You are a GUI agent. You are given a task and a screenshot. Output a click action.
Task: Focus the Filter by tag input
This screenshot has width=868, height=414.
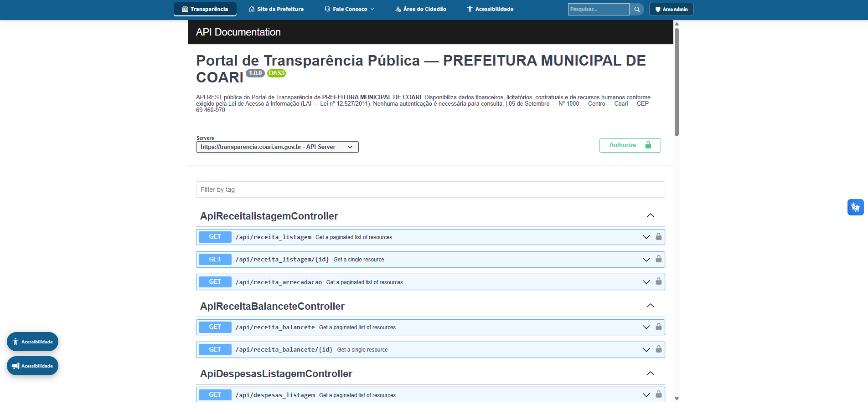coord(430,189)
